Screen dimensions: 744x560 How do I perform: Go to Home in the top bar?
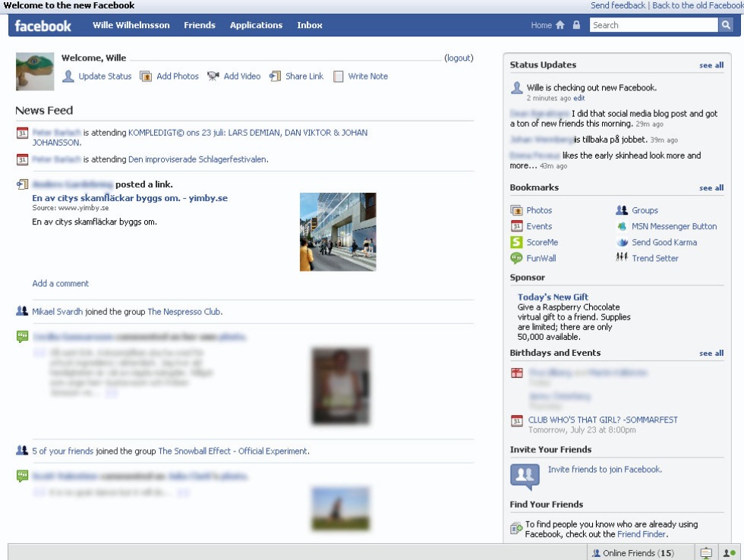(541, 25)
